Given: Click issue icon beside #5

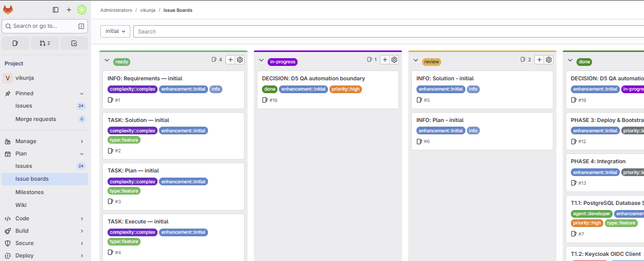Looking at the screenshot, I should tap(420, 100).
